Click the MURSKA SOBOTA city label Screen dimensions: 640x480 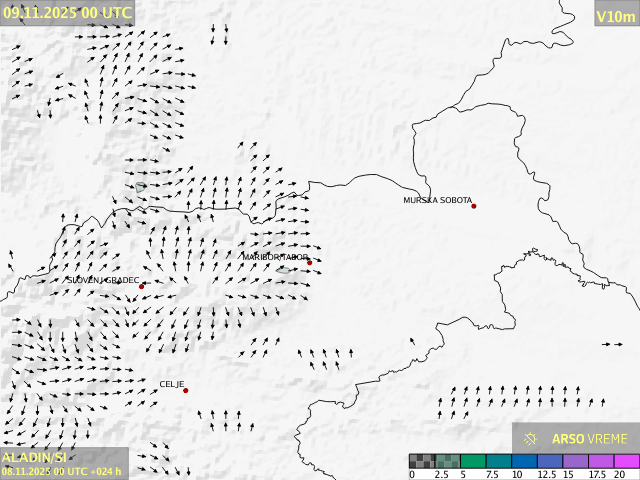tap(437, 201)
